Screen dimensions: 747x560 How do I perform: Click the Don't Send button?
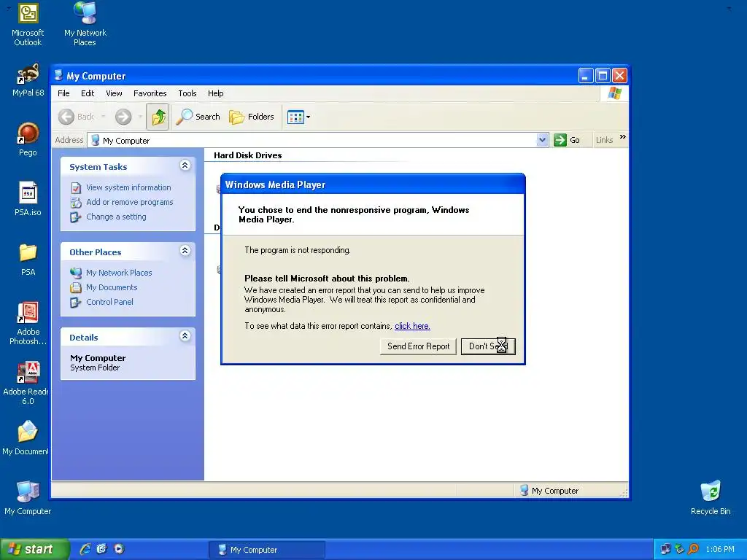coord(488,346)
